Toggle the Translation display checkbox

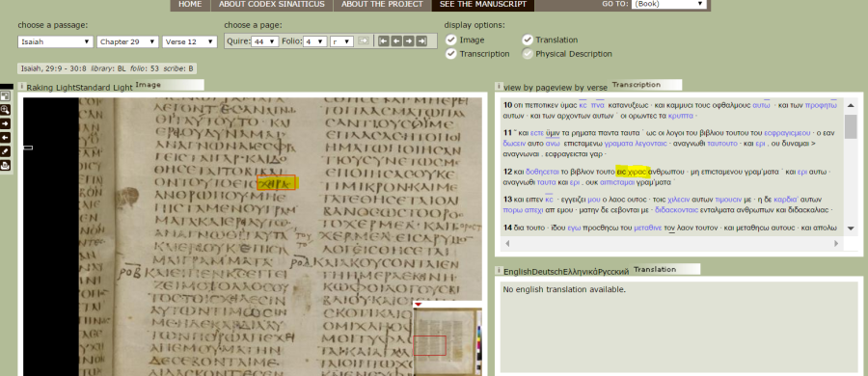pyautogui.click(x=527, y=40)
